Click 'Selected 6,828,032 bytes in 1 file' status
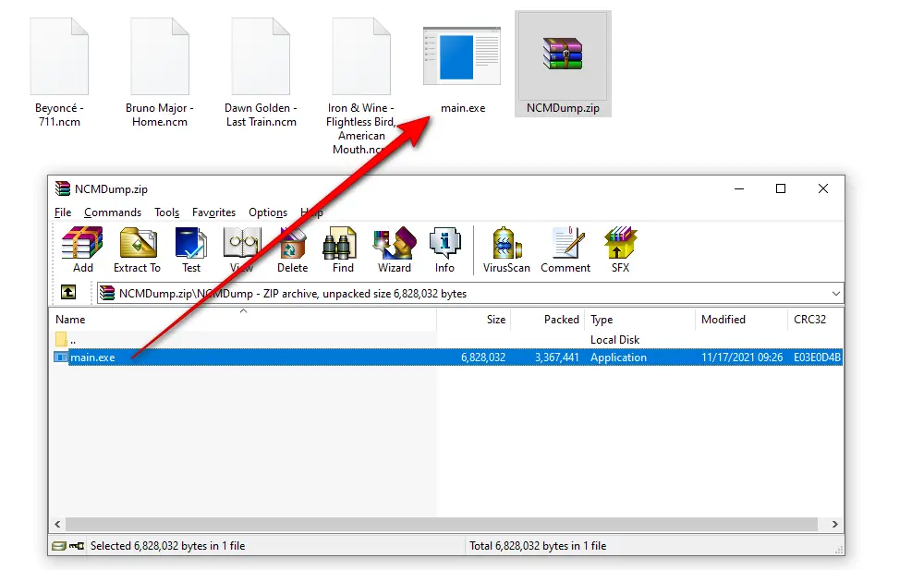The image size is (924, 570). click(167, 546)
